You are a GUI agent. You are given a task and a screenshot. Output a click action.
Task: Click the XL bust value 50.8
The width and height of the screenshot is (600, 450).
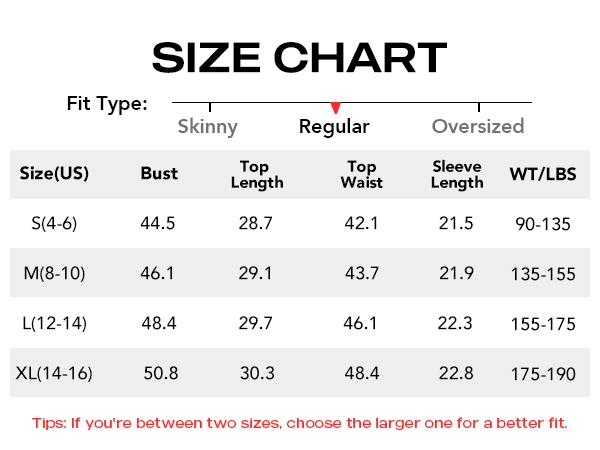[x=160, y=373]
